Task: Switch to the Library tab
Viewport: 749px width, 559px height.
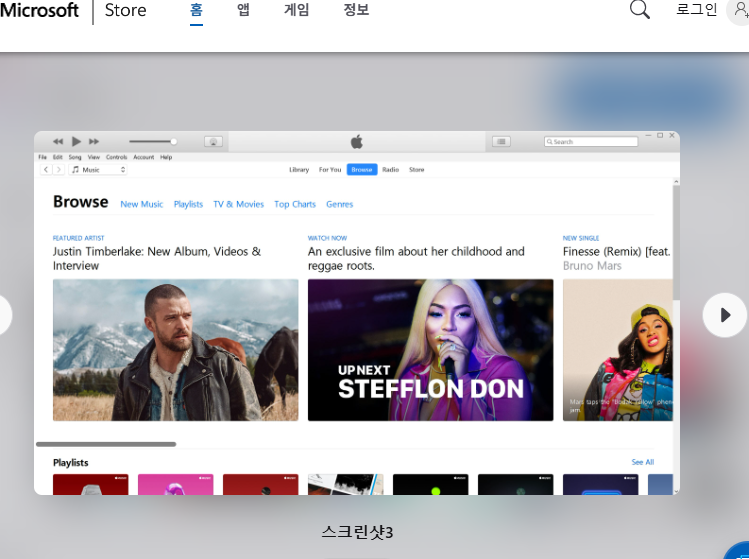Action: 299,170
